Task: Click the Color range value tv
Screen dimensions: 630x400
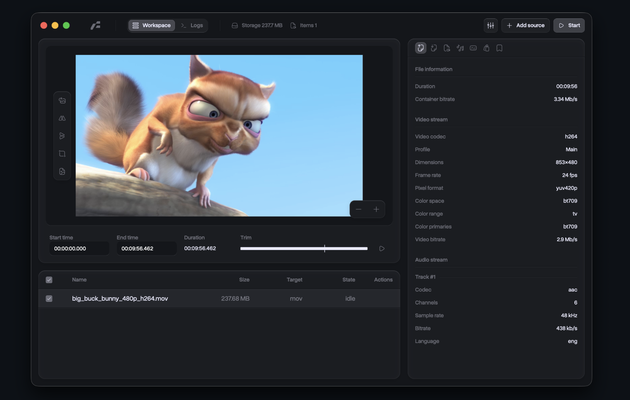Action: 575,214
